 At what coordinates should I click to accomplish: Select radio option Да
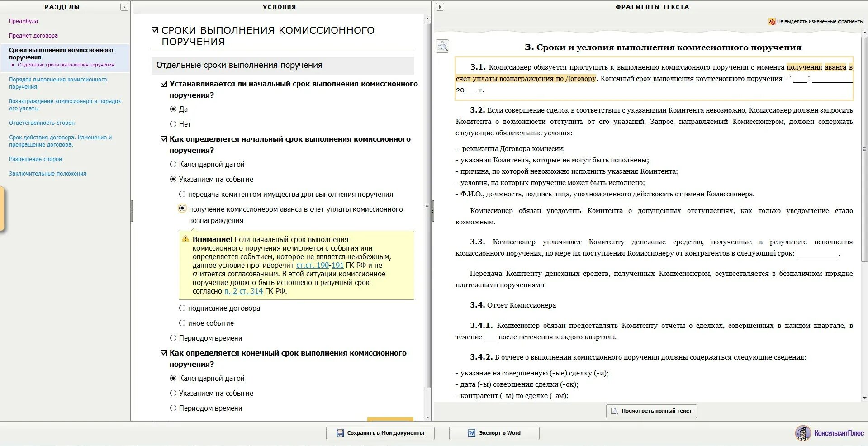pos(173,109)
